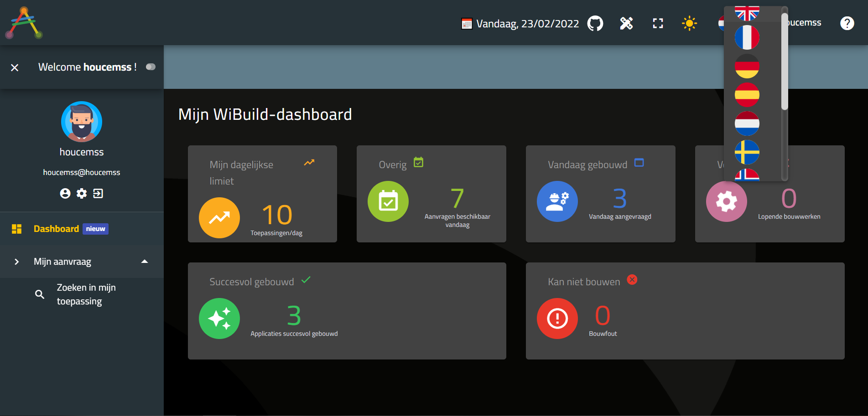Click the 3 Vandaag aangevraagd value
868x416 pixels.
point(620,199)
